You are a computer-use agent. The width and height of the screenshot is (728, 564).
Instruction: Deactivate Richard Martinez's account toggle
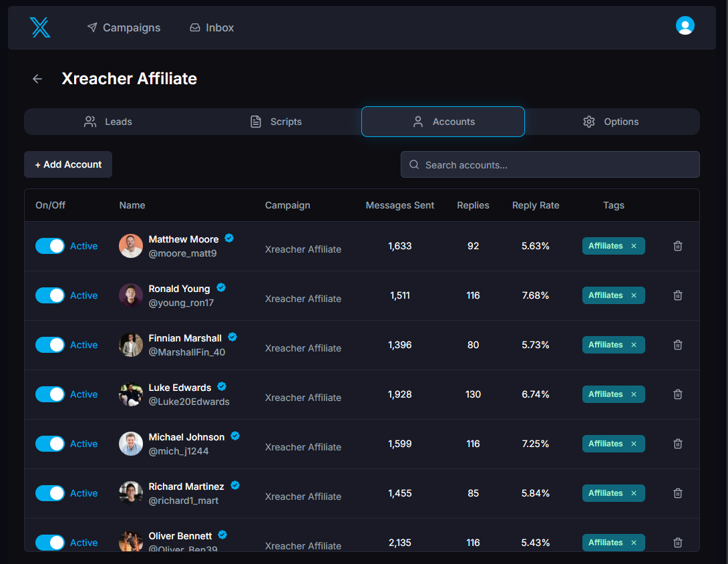[x=50, y=493]
